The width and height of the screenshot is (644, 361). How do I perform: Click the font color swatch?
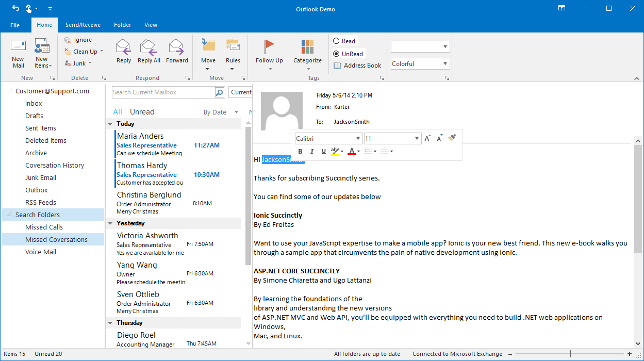pyautogui.click(x=353, y=151)
